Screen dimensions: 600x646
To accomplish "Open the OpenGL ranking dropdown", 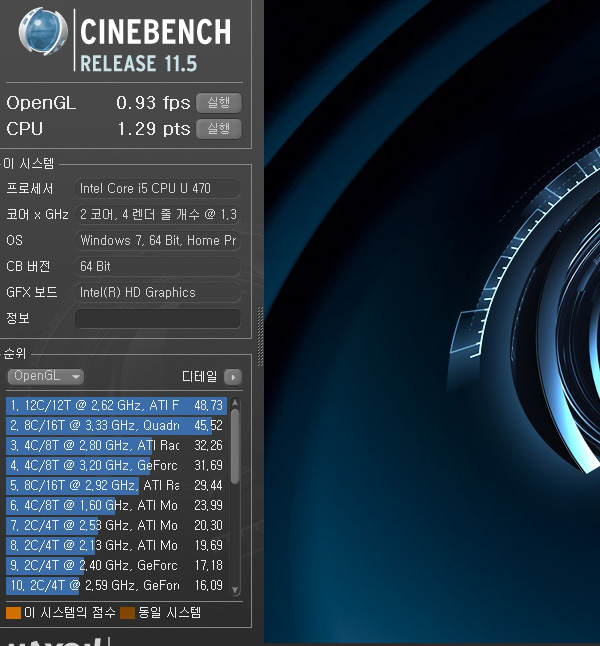I will point(45,376).
